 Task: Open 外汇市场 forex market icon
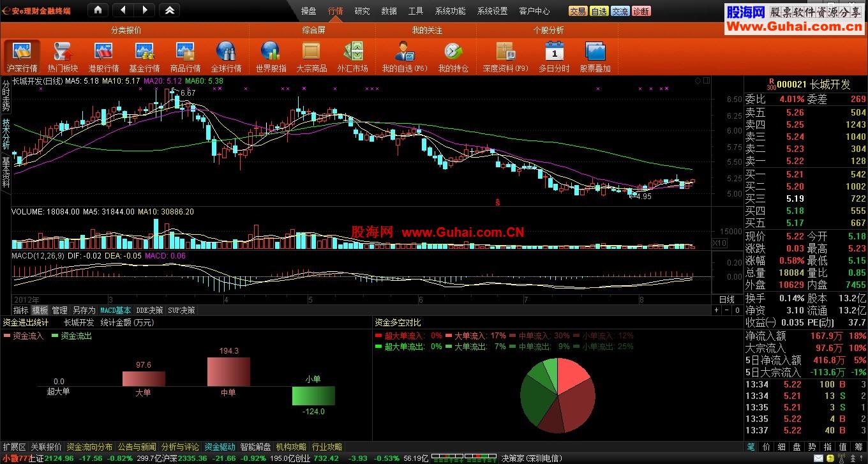[x=352, y=57]
